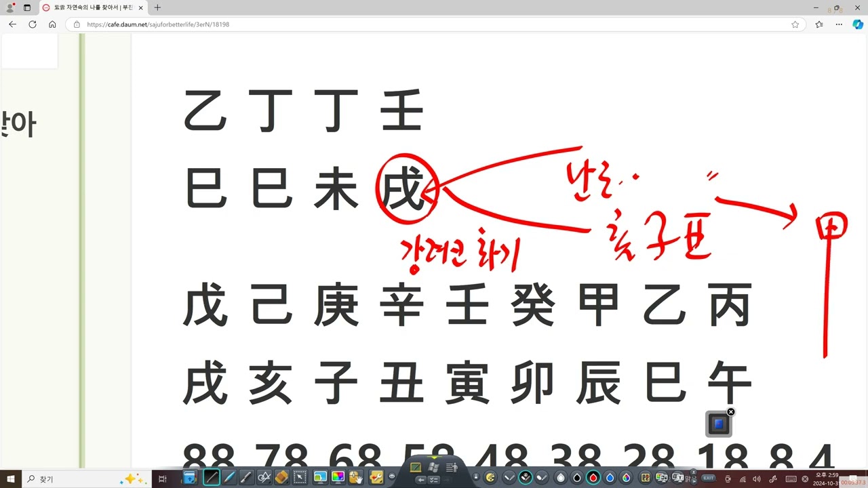Open the shapes drawing tool

(x=264, y=477)
